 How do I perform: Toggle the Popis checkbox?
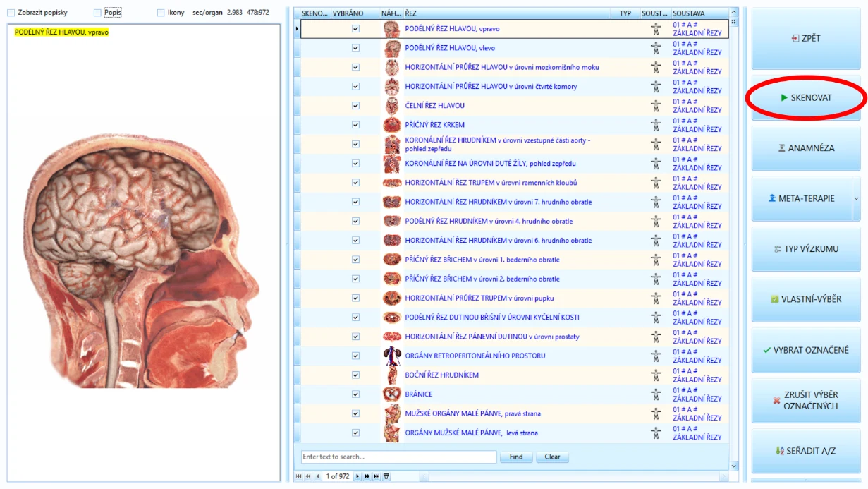pos(98,13)
